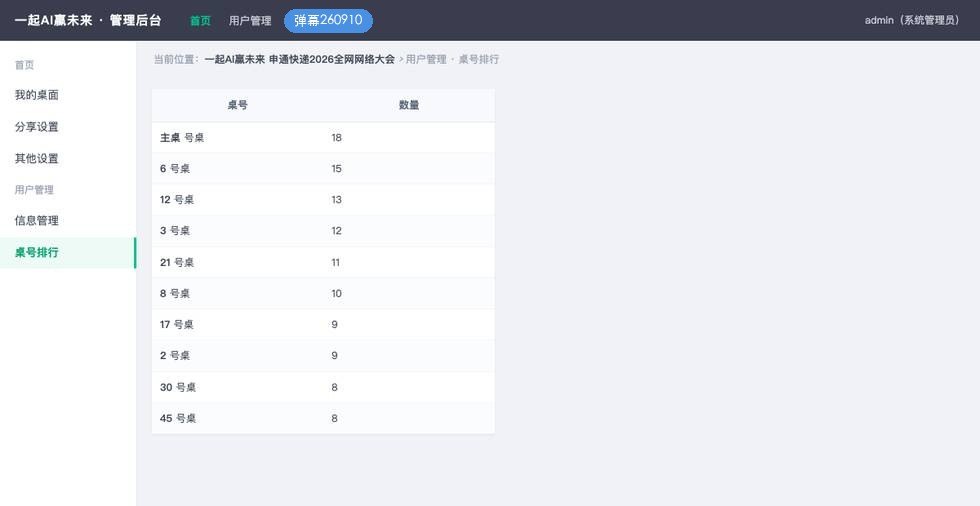Click the 桌号 column header
980x506 pixels.
238,106
